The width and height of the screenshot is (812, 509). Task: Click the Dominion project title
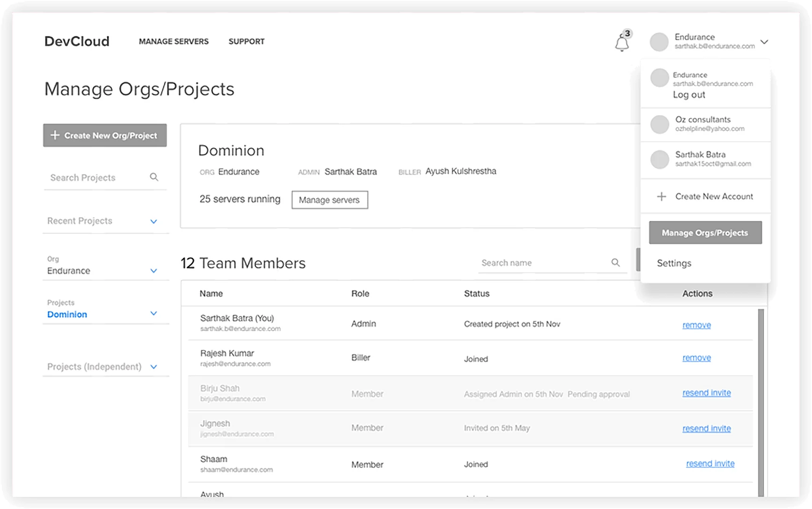[231, 150]
